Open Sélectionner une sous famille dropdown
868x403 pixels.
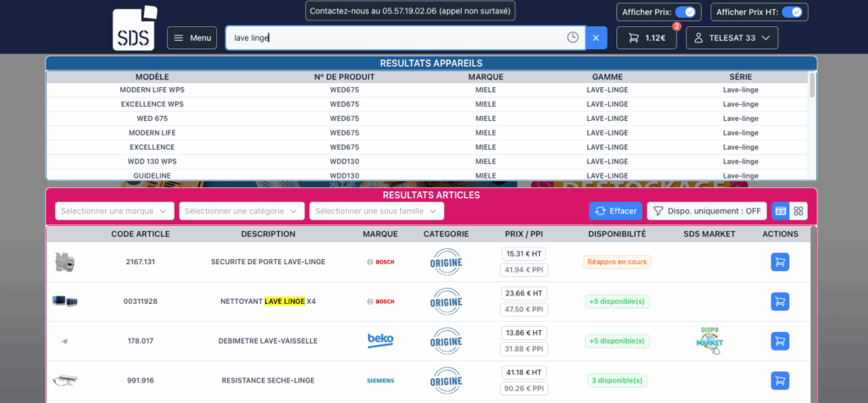[376, 211]
